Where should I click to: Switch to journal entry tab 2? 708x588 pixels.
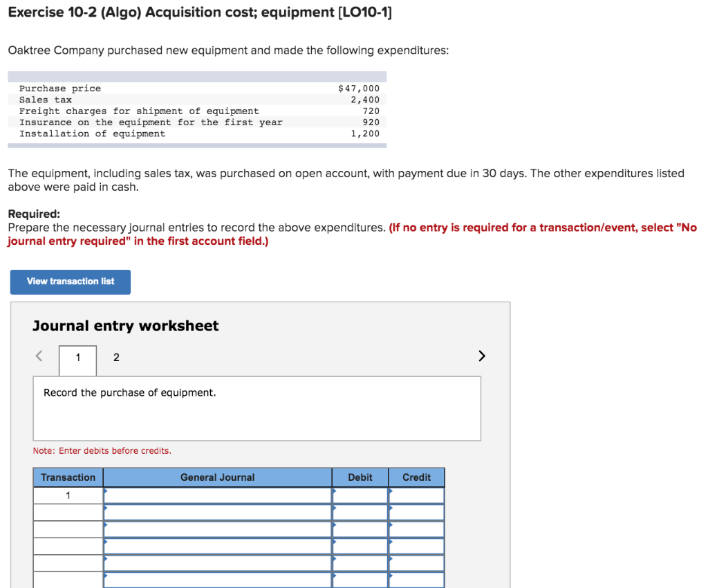(x=115, y=358)
